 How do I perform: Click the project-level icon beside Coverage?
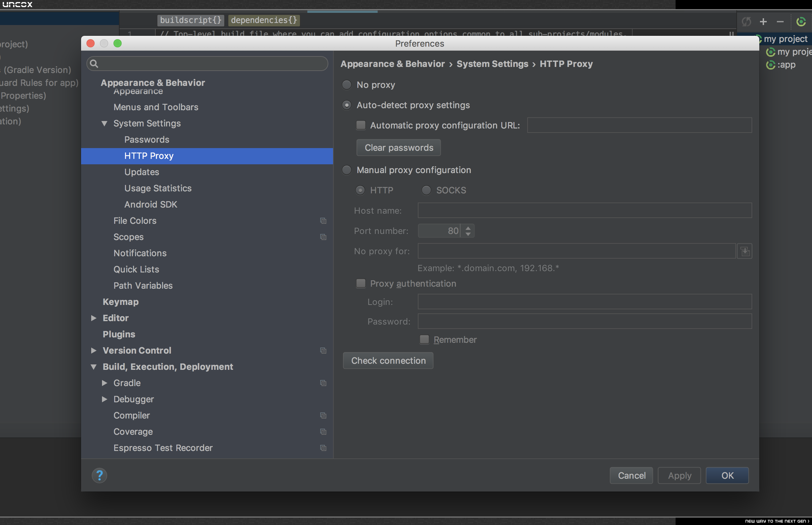pos(323,432)
